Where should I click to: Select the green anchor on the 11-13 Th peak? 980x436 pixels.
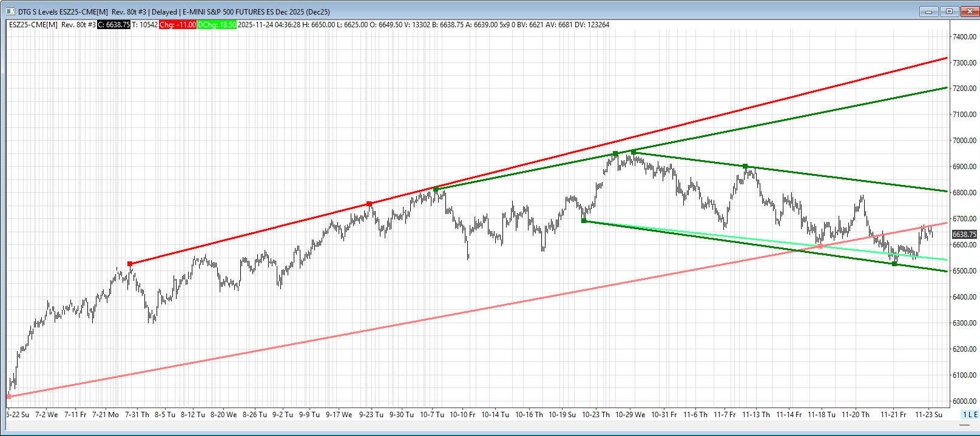[x=745, y=166]
